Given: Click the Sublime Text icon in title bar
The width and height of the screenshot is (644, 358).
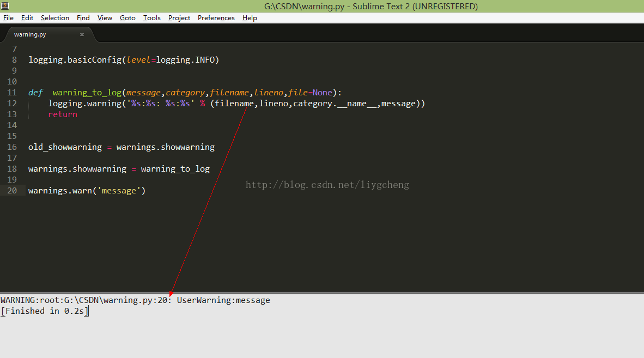Looking at the screenshot, I should coord(5,6).
